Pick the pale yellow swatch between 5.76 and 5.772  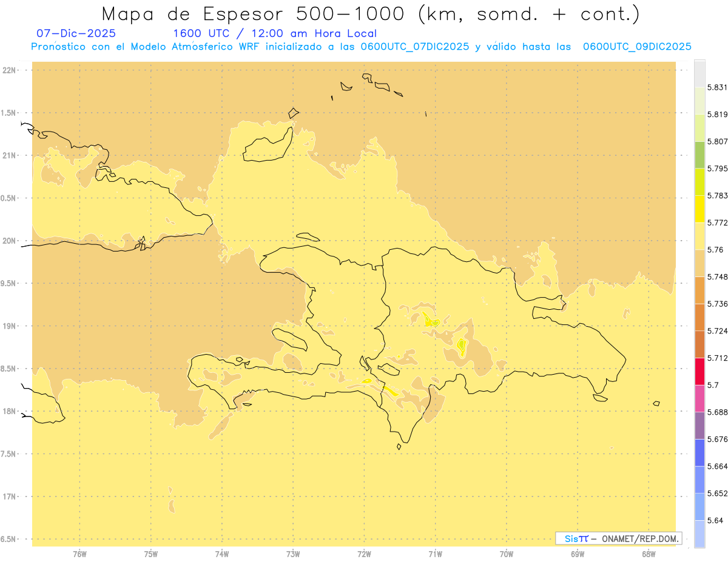699,236
